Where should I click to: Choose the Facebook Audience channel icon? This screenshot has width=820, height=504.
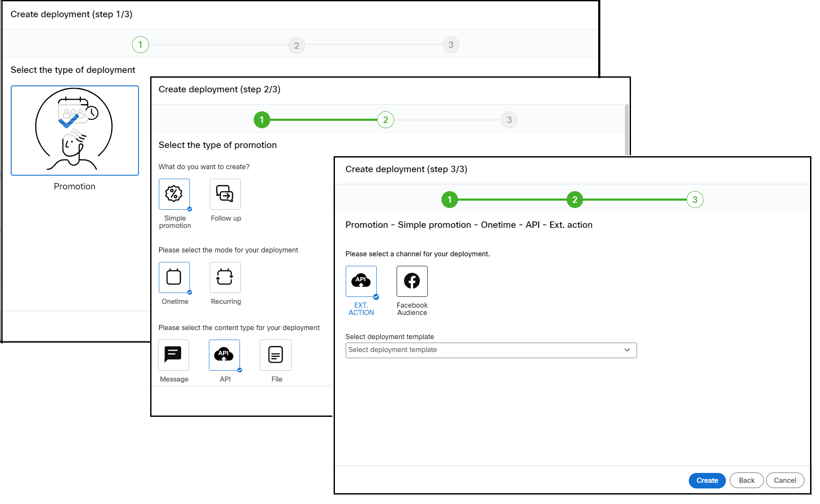(x=411, y=281)
